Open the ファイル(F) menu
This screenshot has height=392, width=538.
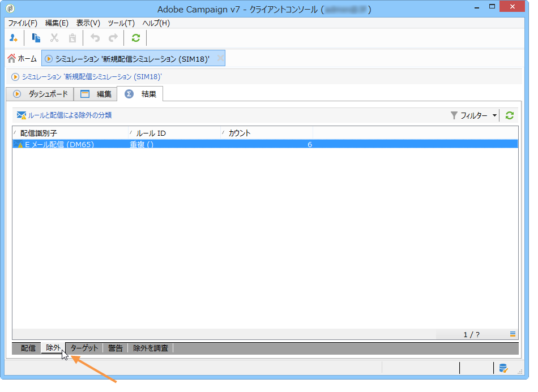click(x=23, y=23)
